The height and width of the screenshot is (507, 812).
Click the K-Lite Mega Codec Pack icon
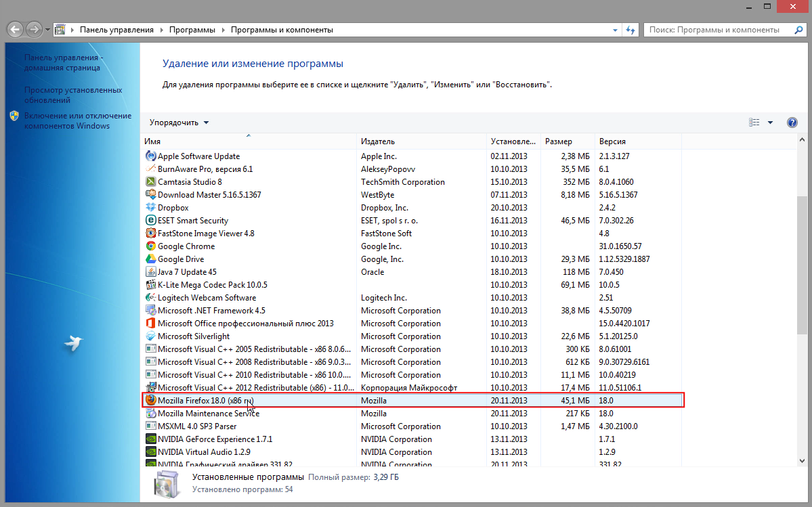click(151, 284)
